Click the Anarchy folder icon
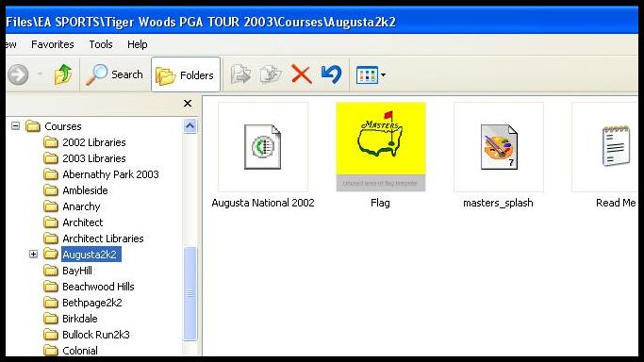This screenshot has height=362, width=644. coord(51,206)
